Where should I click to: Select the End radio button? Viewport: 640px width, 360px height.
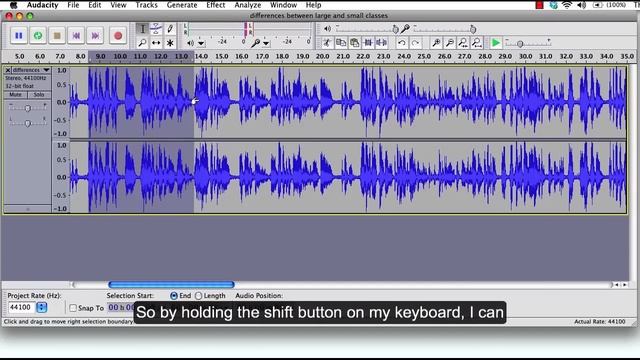[174, 296]
